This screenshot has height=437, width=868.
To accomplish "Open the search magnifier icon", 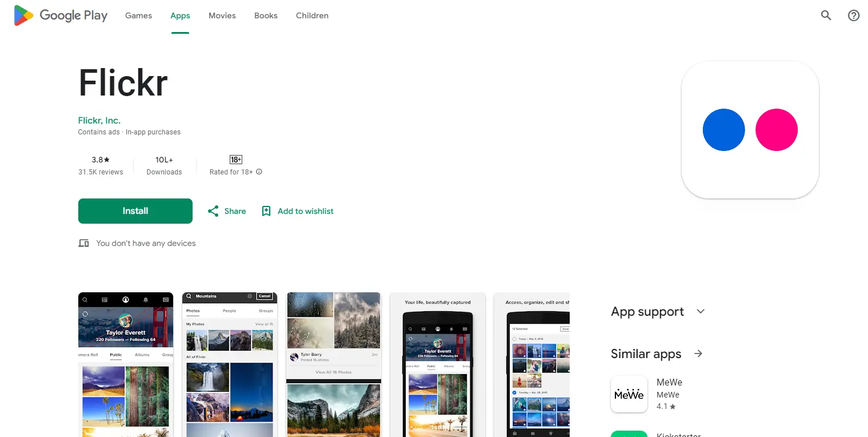I will point(826,15).
